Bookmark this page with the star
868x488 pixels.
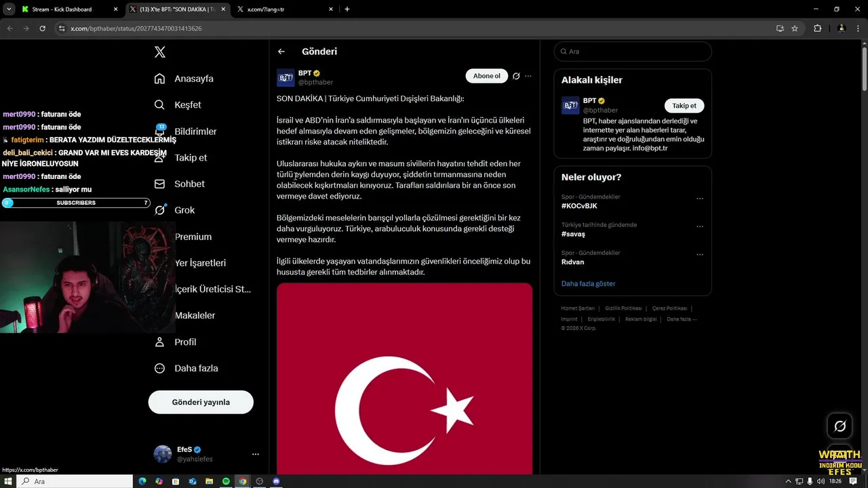795,28
